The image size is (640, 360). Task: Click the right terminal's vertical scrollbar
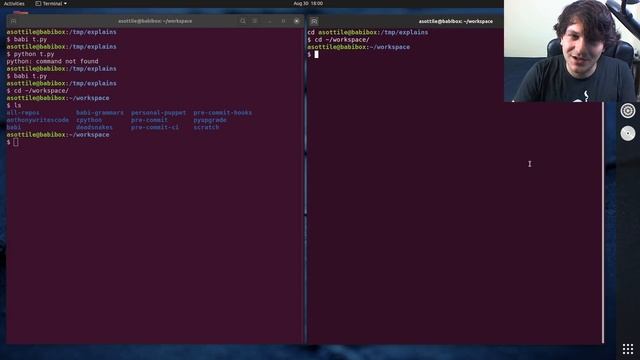coord(602,222)
